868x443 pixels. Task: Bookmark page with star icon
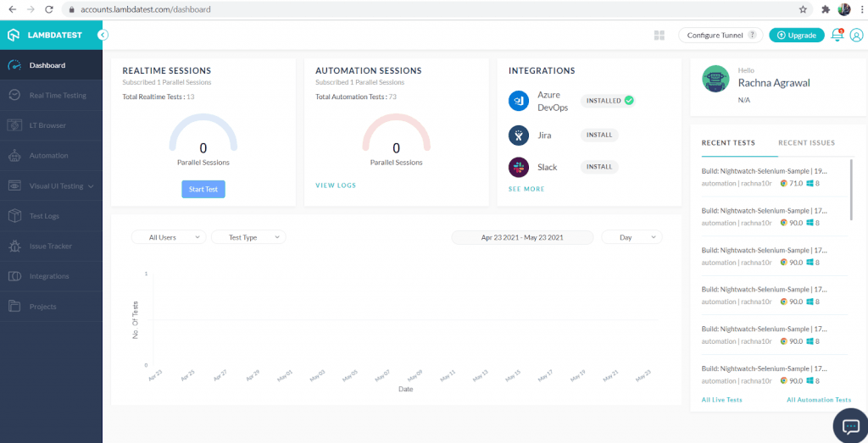803,9
